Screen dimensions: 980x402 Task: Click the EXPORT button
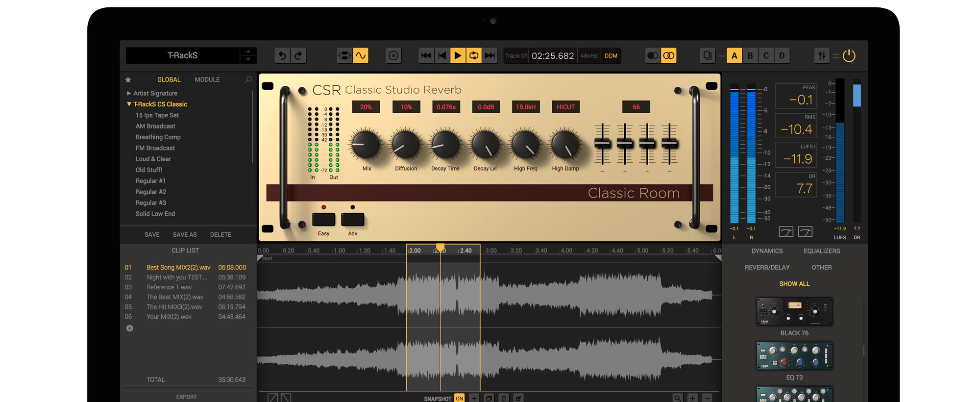click(186, 397)
